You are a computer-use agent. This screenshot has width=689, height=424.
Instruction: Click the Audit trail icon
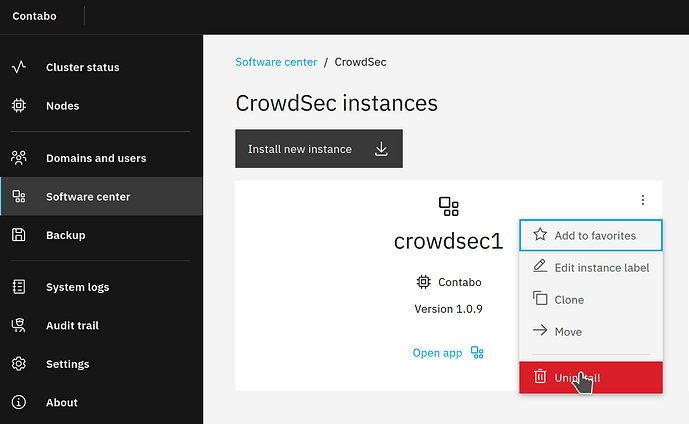point(18,325)
